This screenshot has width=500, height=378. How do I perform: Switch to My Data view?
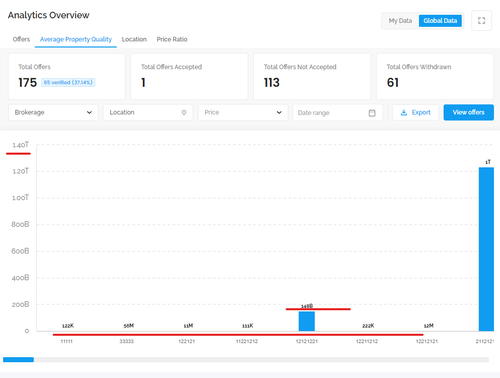click(x=400, y=21)
